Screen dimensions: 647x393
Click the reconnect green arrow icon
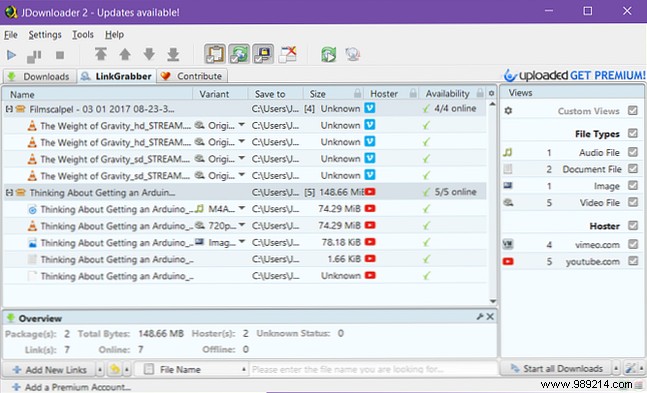tap(329, 54)
